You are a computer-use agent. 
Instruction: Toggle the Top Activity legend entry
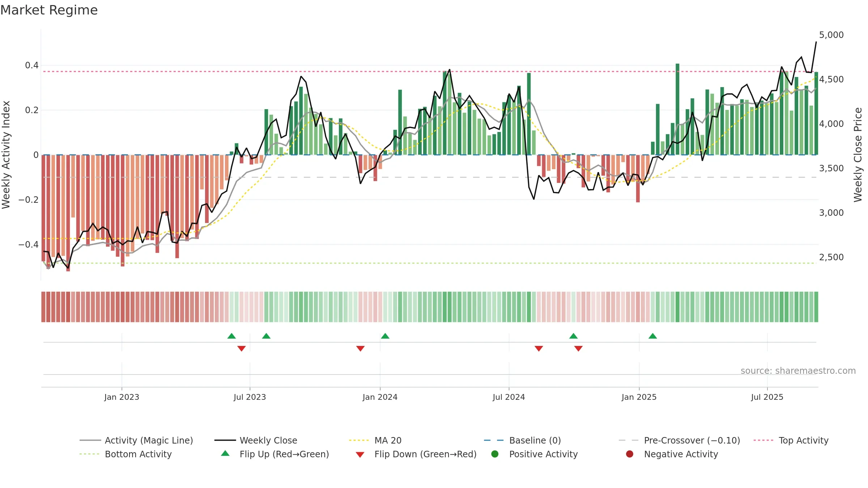[x=791, y=440]
